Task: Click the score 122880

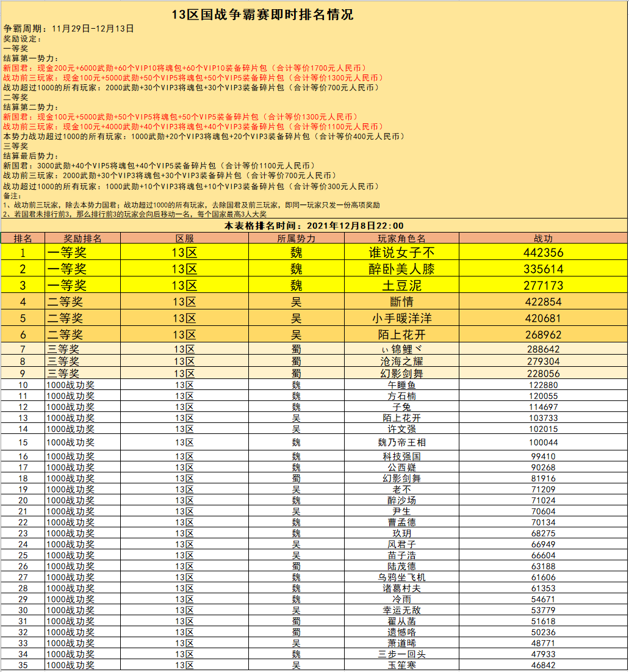Action: [544, 385]
